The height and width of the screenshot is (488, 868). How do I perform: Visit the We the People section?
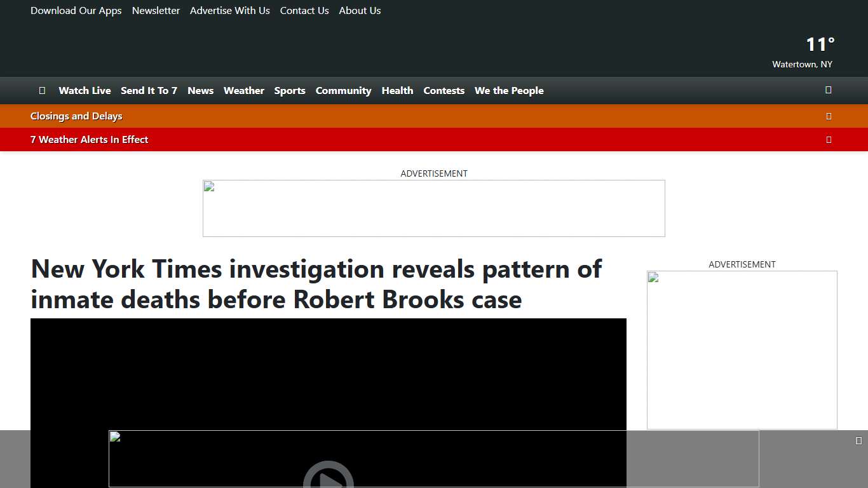[x=508, y=90]
